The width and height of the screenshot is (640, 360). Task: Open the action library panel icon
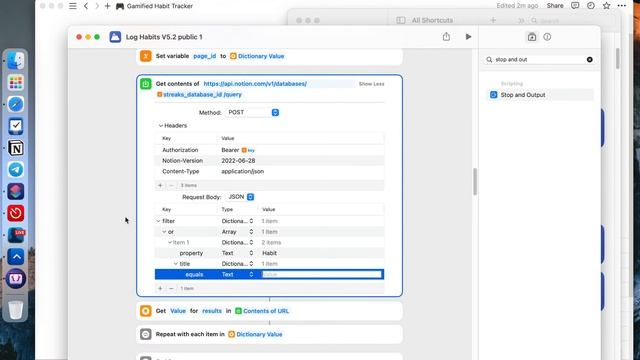(532, 37)
